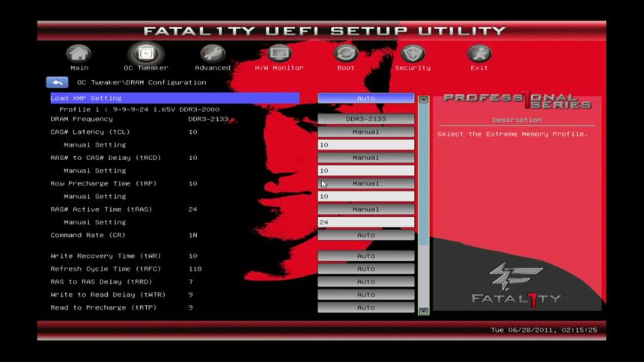Select the Refresh Cycle Time (tRFC) label

coord(106,269)
